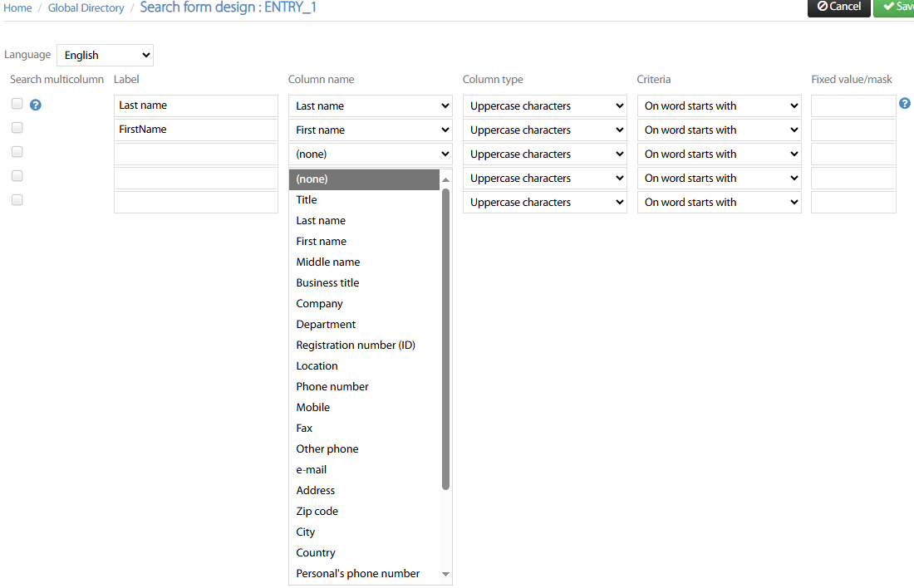
Task: Select Registration number (ID) option
Action: (356, 345)
